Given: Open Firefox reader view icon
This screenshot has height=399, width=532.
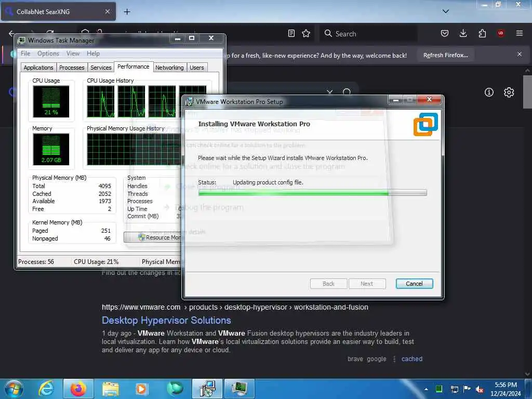Looking at the screenshot, I should click(x=291, y=33).
